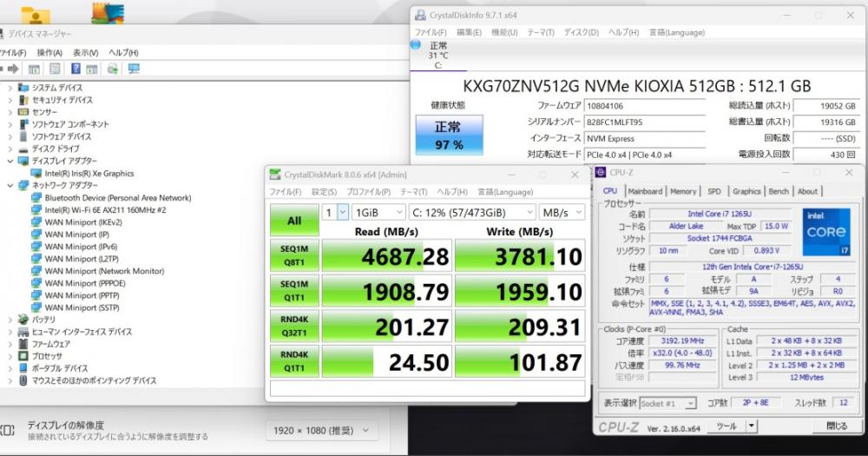The width and height of the screenshot is (868, 456).
Task: Click the セキュリティ デバイス category icon
Action: click(x=23, y=100)
